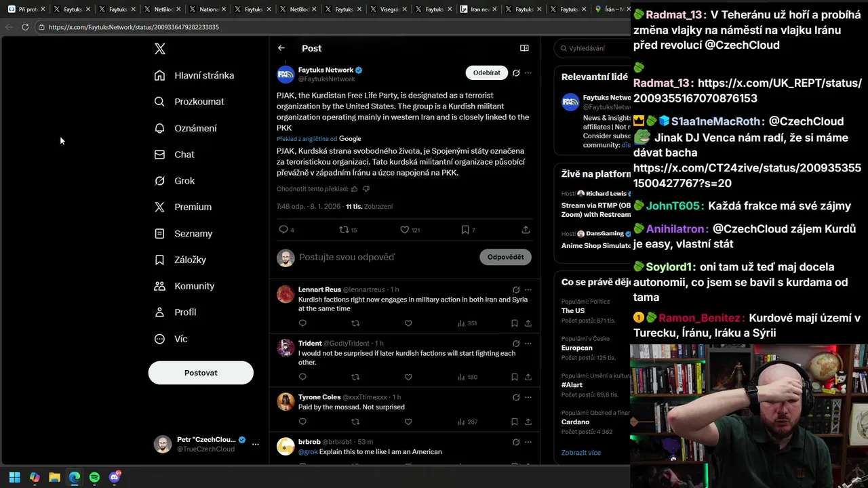Click reply icon on main post
Viewport: 868px width, 488px height.
[x=283, y=230]
